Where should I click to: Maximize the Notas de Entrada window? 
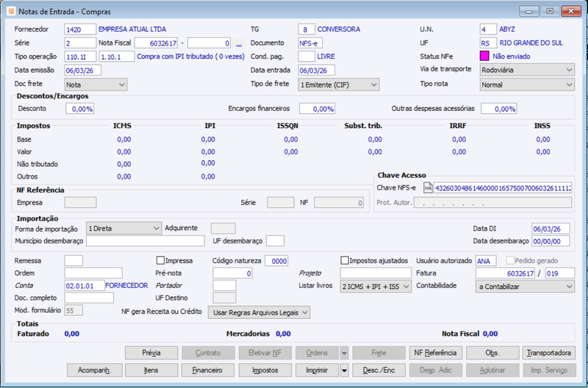(x=550, y=11)
